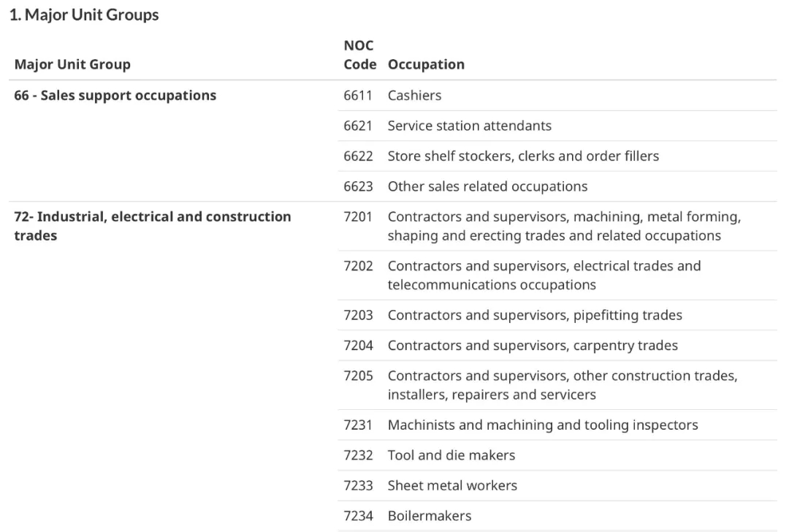Image resolution: width=789 pixels, height=532 pixels.
Task: Click the "Sheet metal workers" occupation
Action: [452, 485]
